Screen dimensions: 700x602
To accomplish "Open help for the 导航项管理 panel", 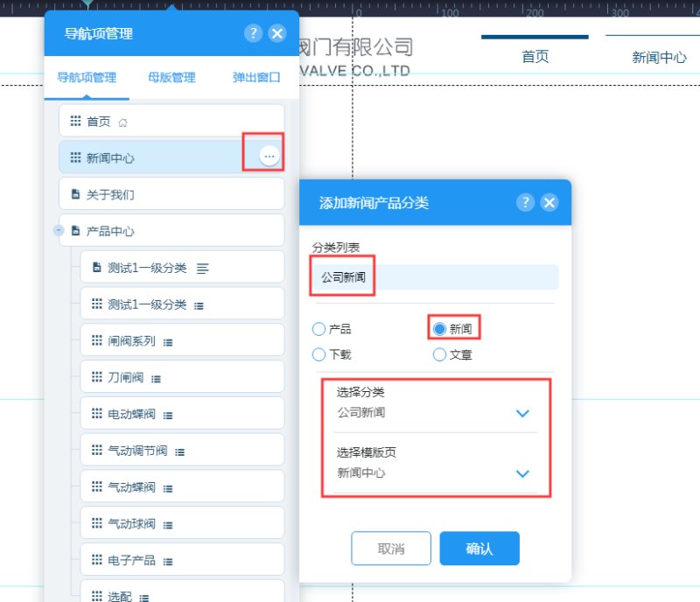I will (x=253, y=33).
